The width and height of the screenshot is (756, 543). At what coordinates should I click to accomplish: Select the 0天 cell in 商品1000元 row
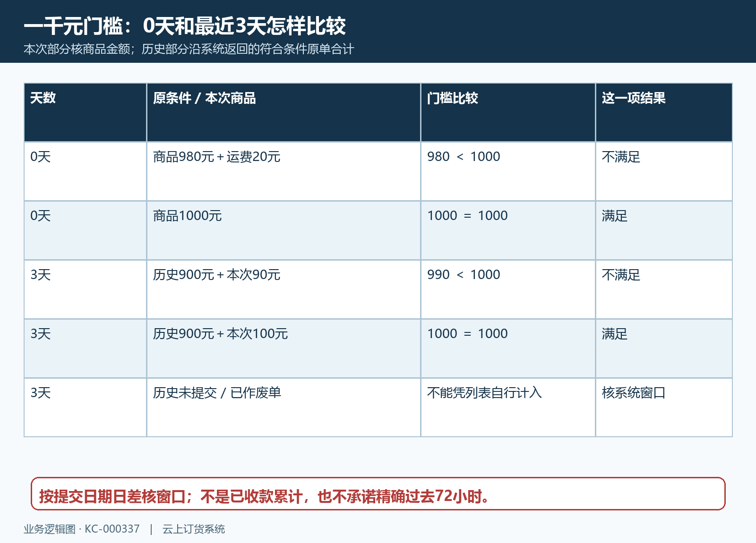coord(86,230)
